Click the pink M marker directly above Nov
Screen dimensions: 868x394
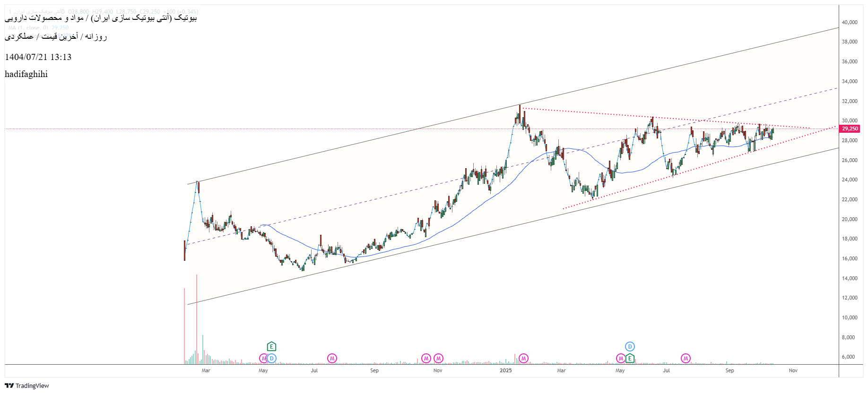[439, 359]
